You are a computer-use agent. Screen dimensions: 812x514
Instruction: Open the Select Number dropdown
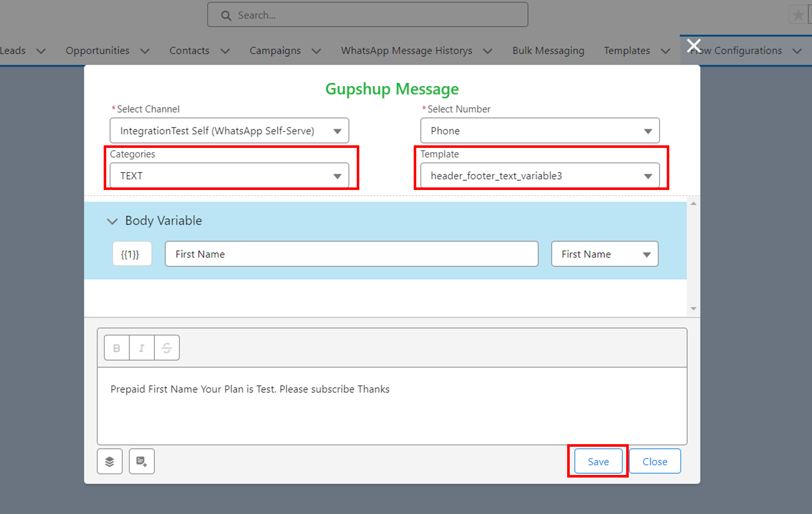click(x=540, y=130)
